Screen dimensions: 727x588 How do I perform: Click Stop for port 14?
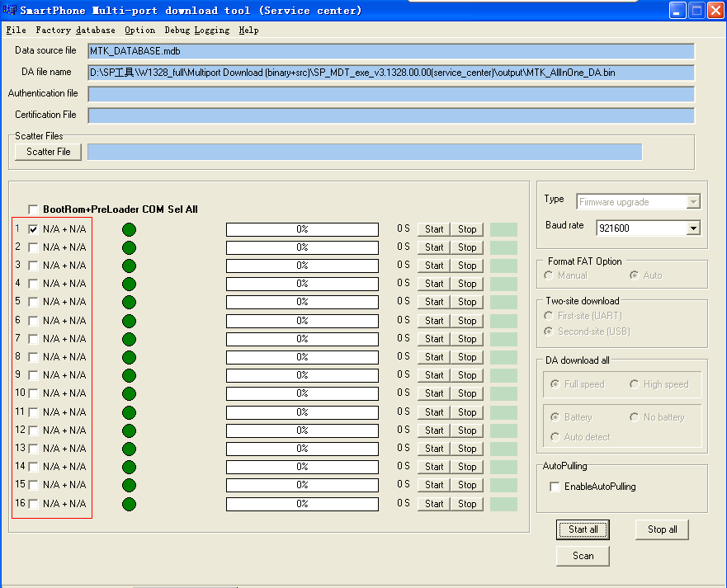pyautogui.click(x=467, y=467)
